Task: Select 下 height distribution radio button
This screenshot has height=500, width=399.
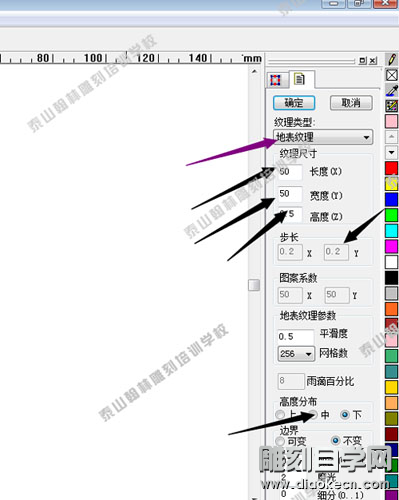Action: click(345, 415)
